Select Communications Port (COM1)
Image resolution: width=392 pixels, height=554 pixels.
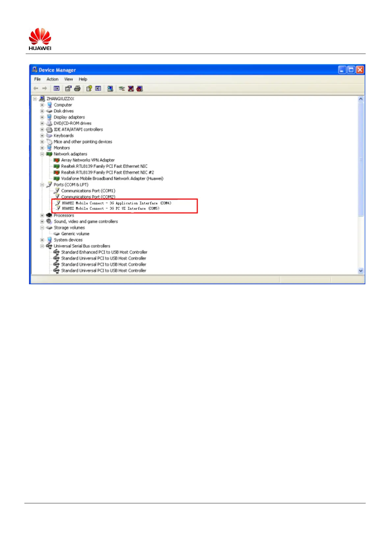click(88, 191)
